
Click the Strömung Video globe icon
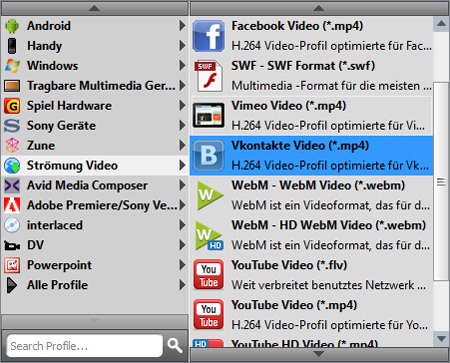click(x=12, y=166)
